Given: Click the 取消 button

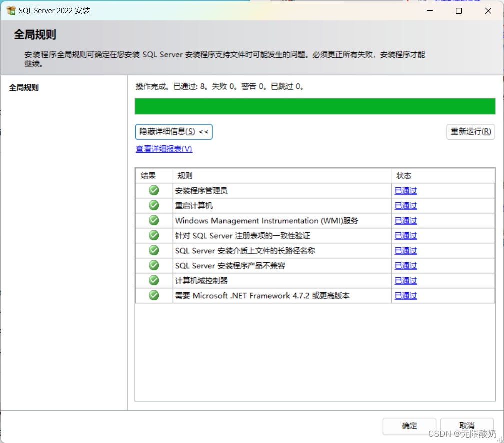Looking at the screenshot, I should click(x=467, y=426).
